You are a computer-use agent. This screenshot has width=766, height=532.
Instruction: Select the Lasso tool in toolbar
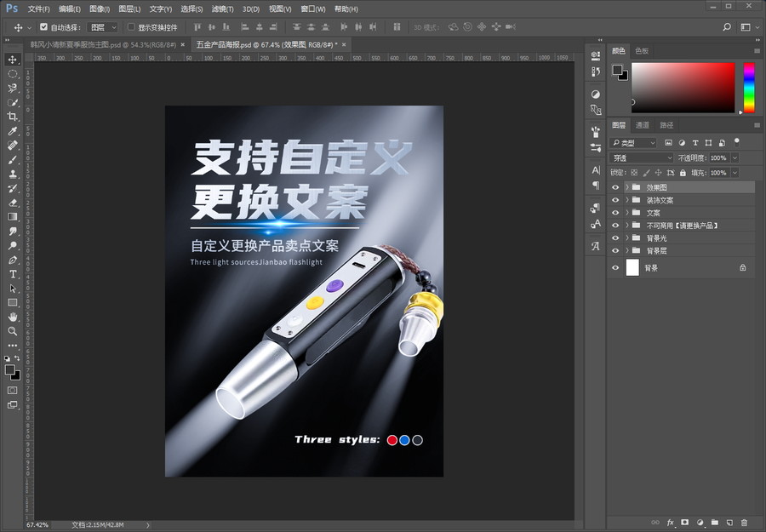point(12,88)
